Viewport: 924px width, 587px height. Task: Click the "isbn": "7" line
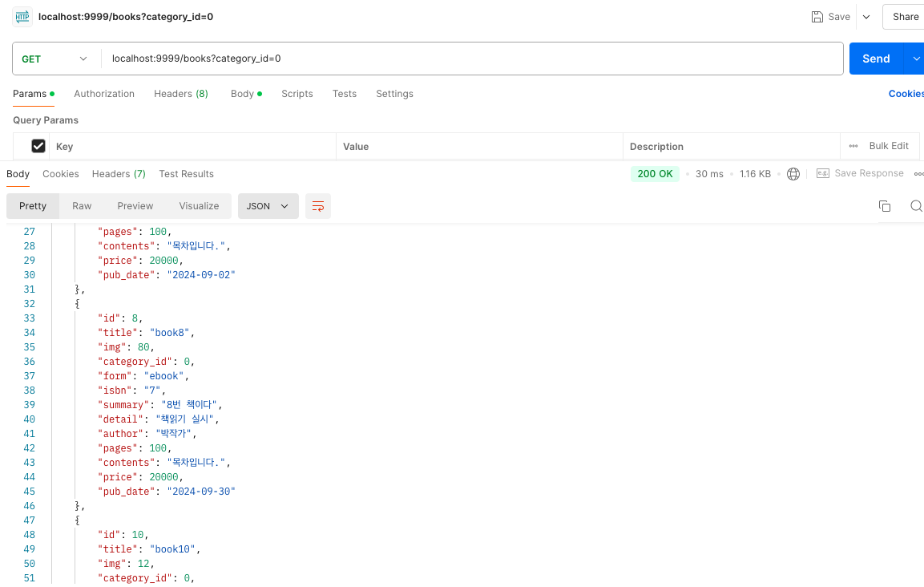[x=131, y=391]
